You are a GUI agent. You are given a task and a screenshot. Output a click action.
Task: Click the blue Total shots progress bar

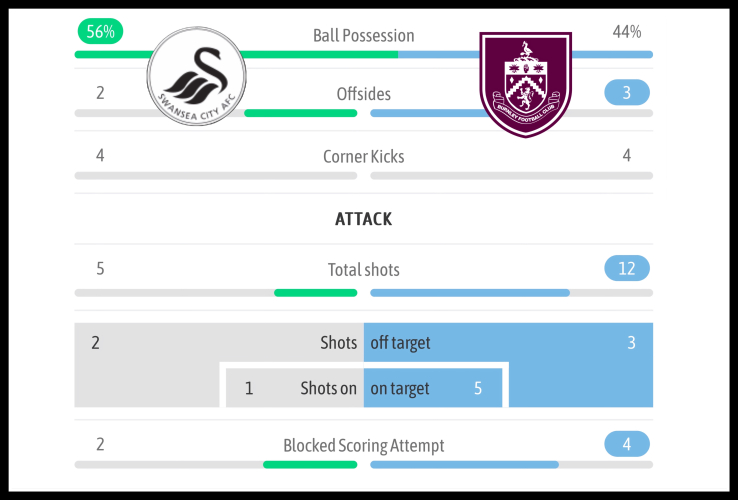tap(470, 293)
